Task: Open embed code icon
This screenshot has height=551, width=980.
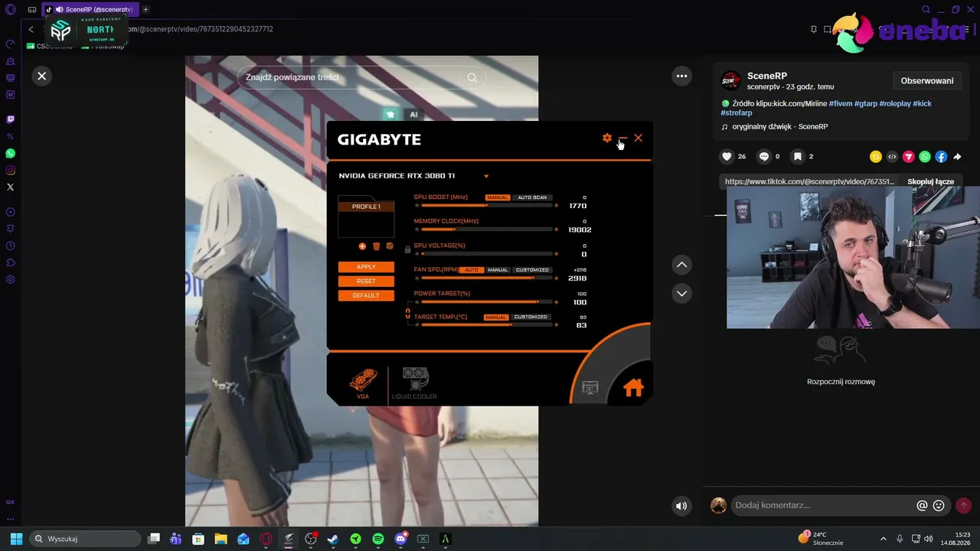Action: [892, 157]
